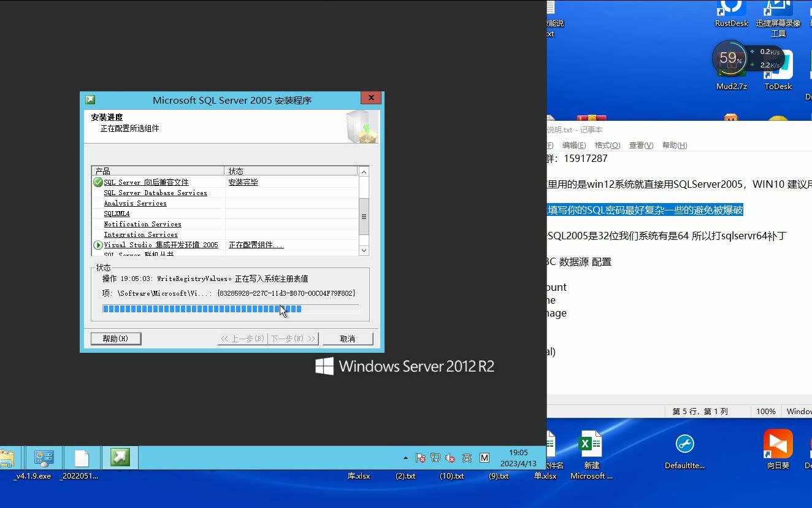Viewport: 812px width, 508px height.
Task: Click the green checkmark next to SQL Server 向后兼容文件
Action: [98, 182]
